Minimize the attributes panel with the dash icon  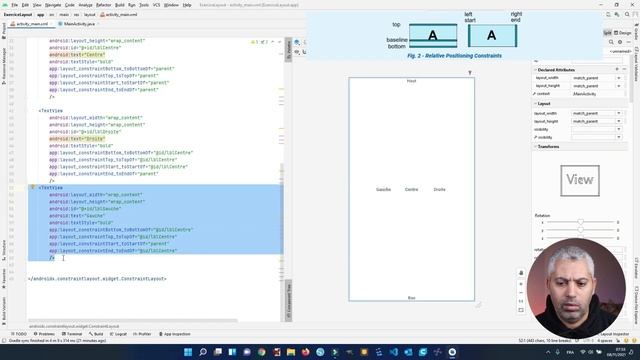(x=629, y=42)
